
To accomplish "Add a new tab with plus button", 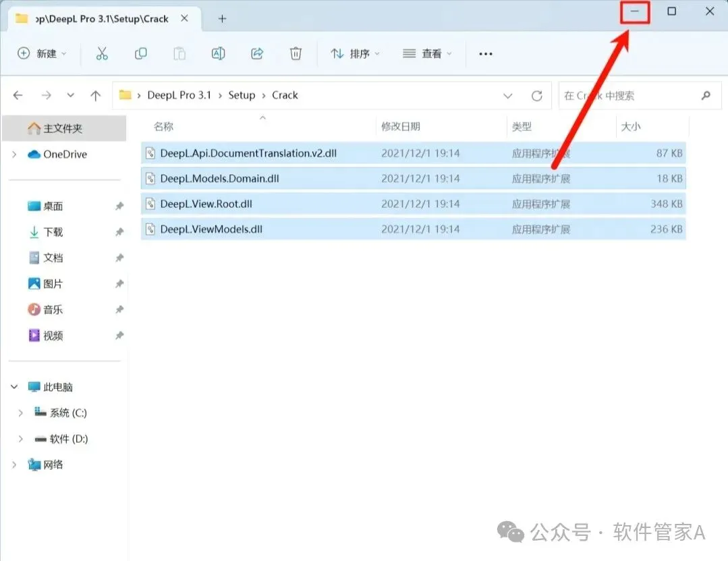I will click(223, 19).
